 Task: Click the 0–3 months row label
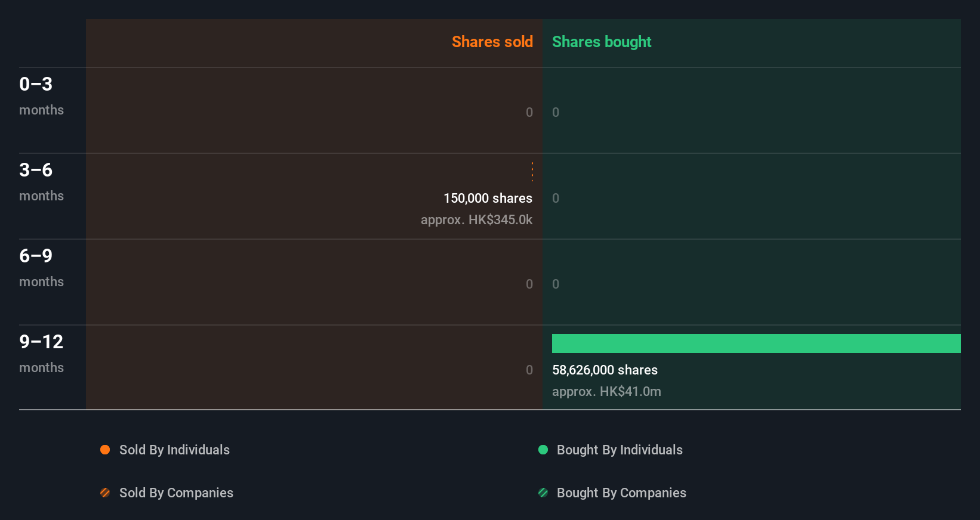pyautogui.click(x=41, y=95)
